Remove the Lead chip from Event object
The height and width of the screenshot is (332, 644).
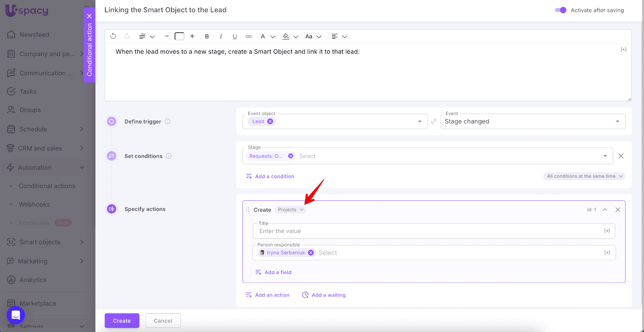point(270,122)
